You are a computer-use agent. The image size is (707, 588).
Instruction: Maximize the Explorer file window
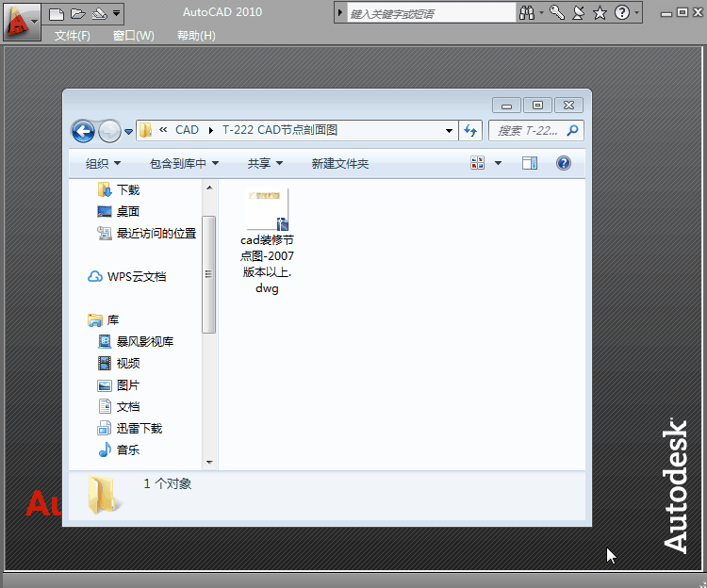click(x=537, y=105)
